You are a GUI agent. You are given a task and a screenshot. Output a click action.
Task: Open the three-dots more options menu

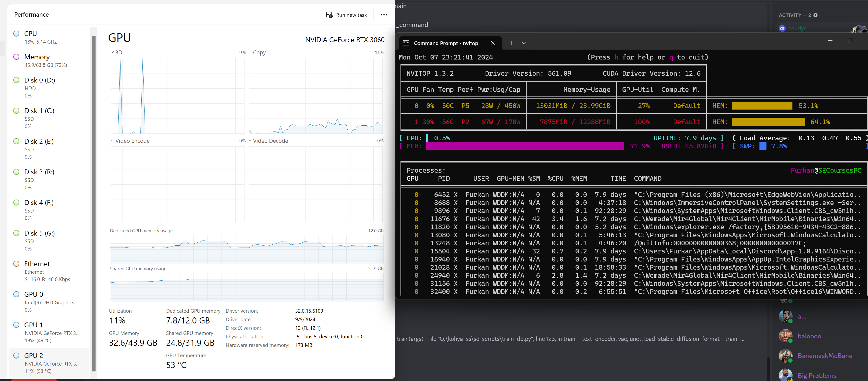(384, 15)
